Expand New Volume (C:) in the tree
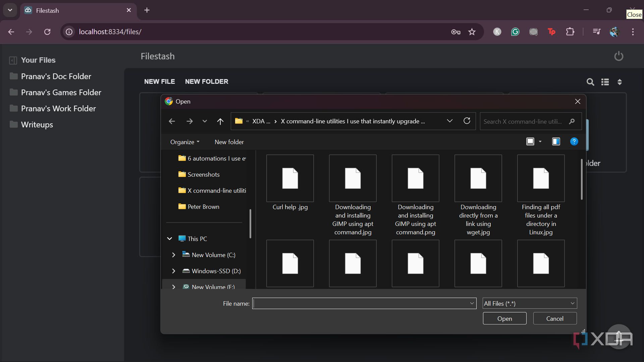Viewport: 644px width, 362px height. click(x=173, y=255)
